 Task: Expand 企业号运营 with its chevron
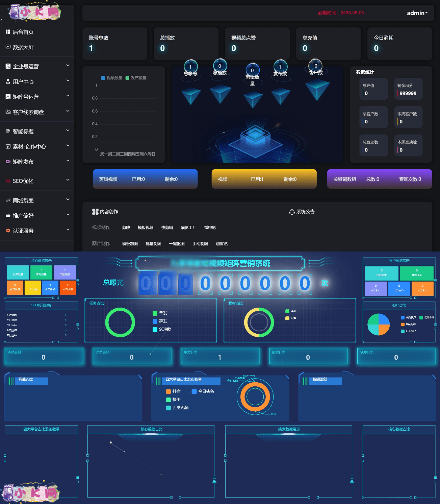click(68, 65)
